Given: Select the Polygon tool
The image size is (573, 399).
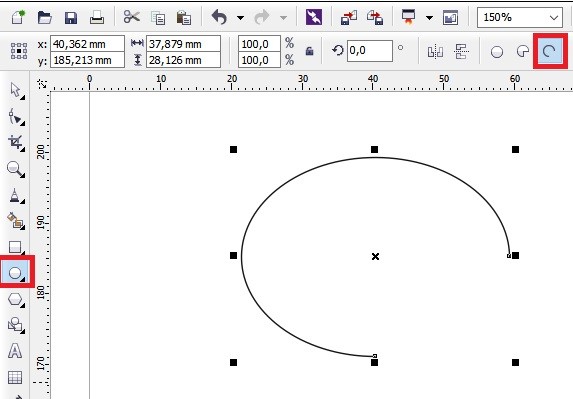Looking at the screenshot, I should coord(16,300).
